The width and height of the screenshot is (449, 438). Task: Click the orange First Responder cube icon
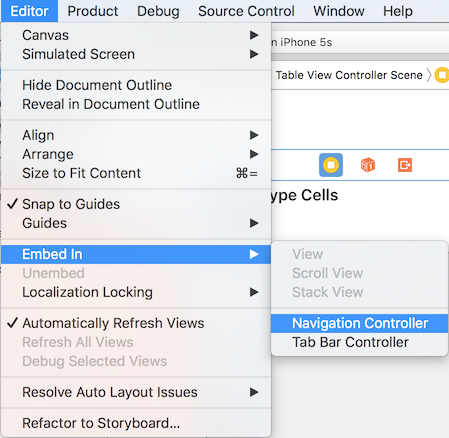pyautogui.click(x=368, y=165)
